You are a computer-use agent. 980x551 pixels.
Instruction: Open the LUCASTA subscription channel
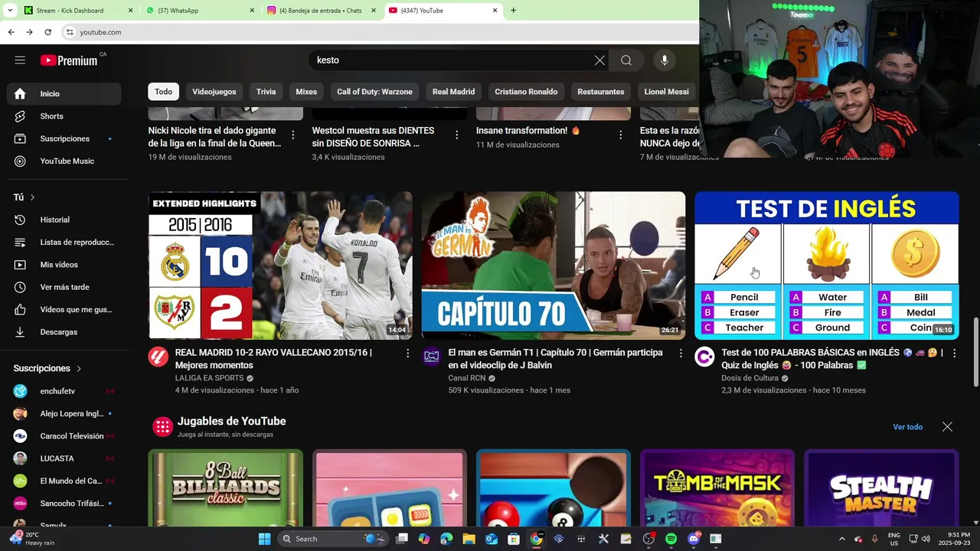point(64,458)
